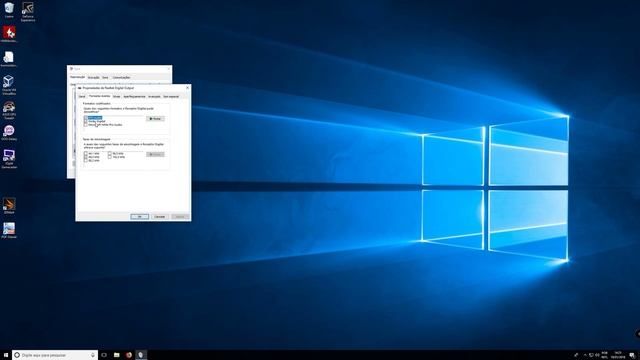The width and height of the screenshot is (640, 360).
Task: Open the PDF viewer desktop icon
Action: [x=9, y=231]
